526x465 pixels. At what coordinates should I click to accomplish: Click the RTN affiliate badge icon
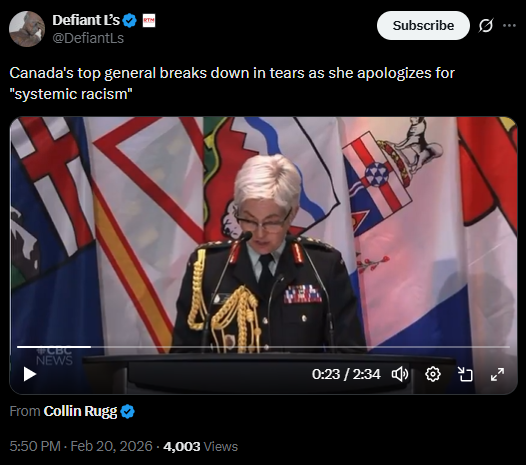tap(149, 21)
